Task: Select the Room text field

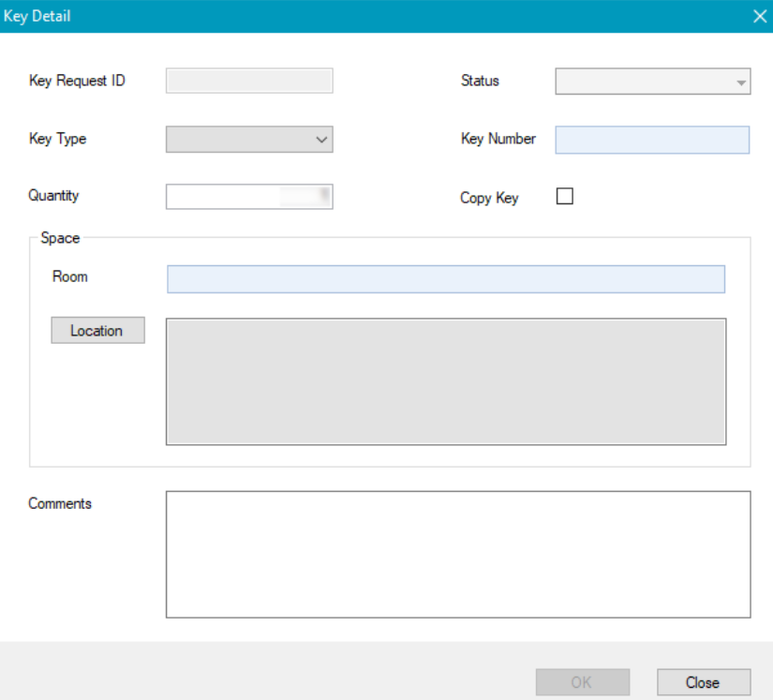Action: click(x=446, y=279)
